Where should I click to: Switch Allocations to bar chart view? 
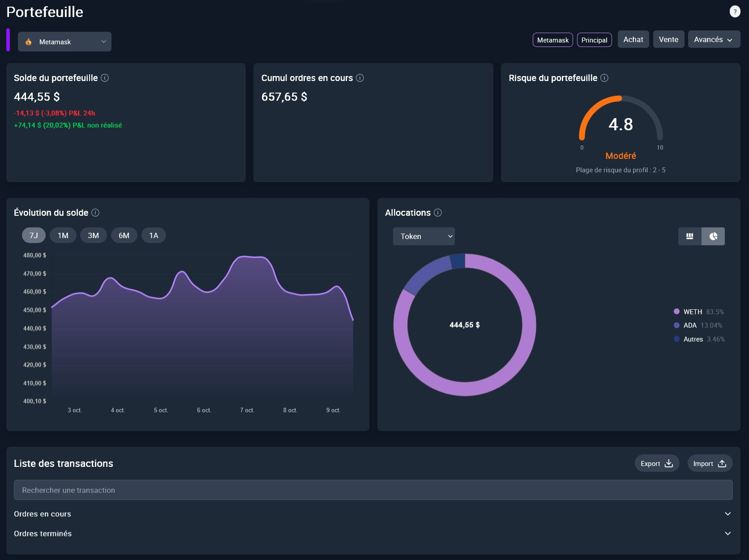point(690,236)
